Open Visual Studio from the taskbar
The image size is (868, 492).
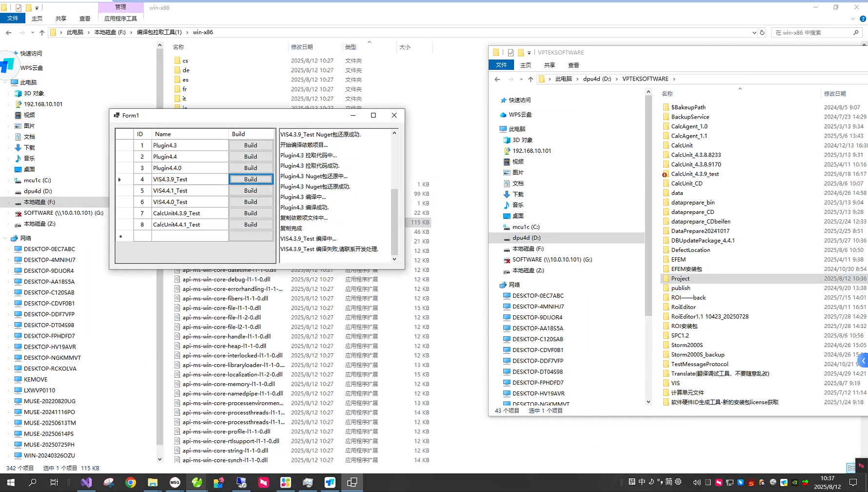(x=86, y=482)
